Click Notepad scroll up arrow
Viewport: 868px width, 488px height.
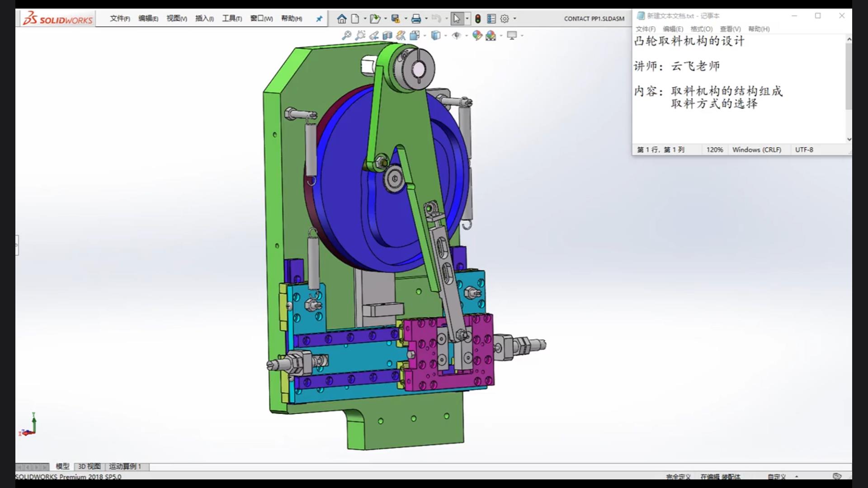pyautogui.click(x=849, y=39)
